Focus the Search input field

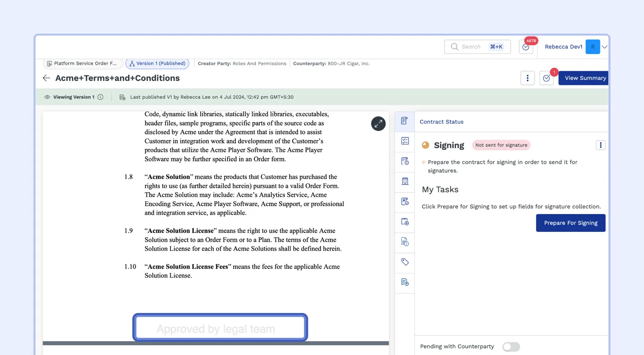coord(477,47)
